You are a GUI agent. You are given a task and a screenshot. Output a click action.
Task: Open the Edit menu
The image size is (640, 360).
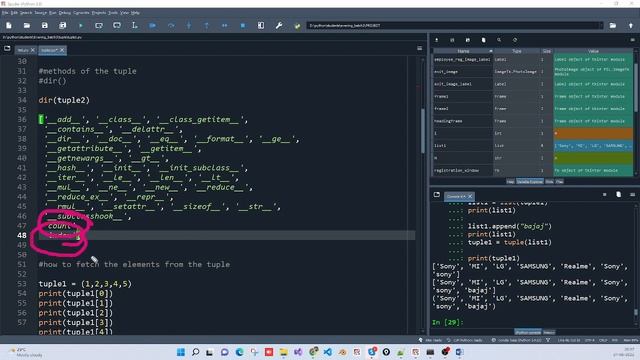click(14, 13)
